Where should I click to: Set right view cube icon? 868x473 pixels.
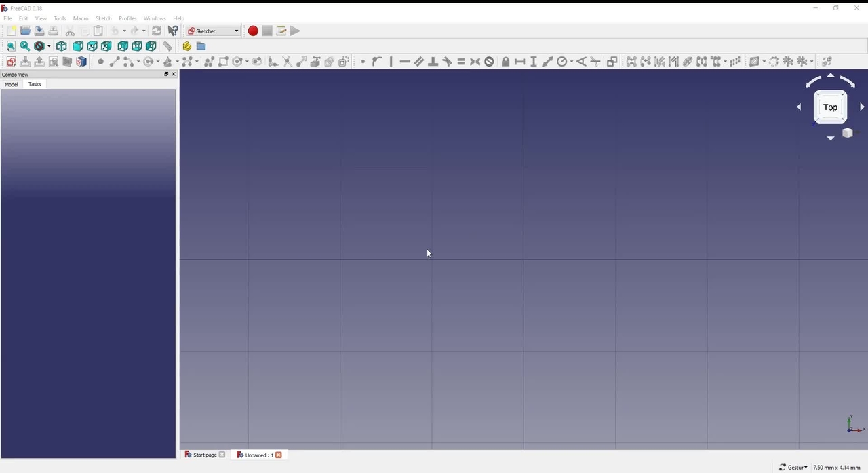click(x=106, y=46)
